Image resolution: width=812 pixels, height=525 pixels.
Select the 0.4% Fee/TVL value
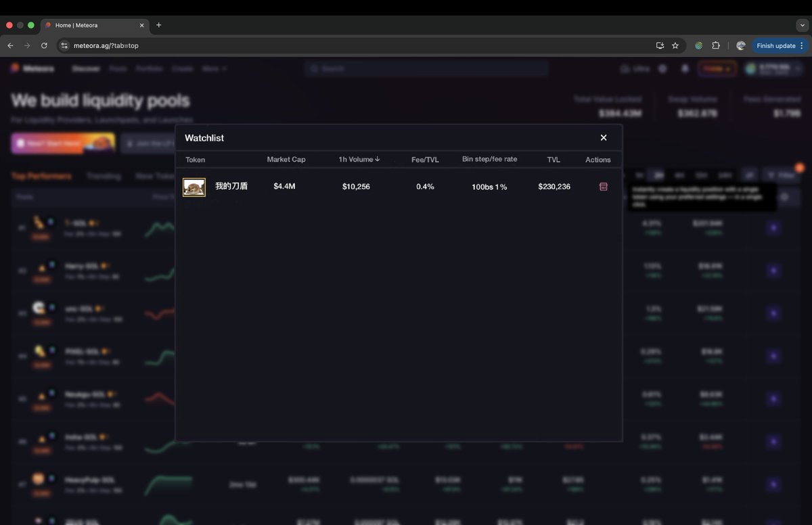click(x=425, y=186)
